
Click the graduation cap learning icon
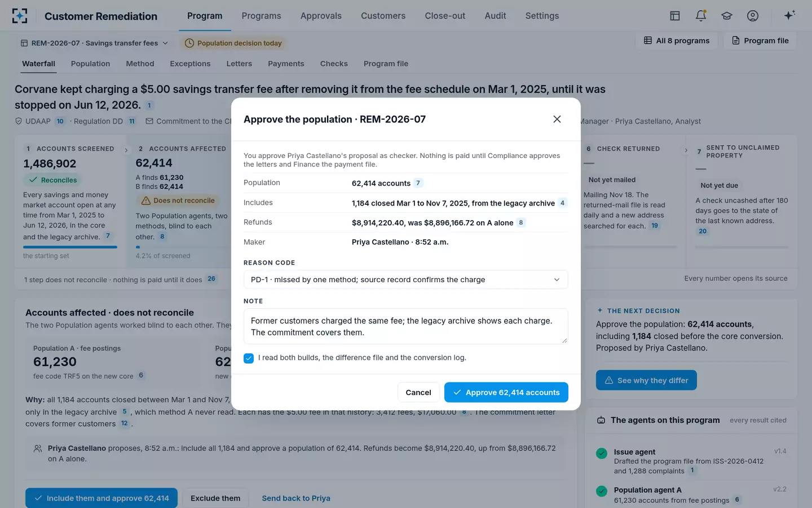tap(727, 16)
